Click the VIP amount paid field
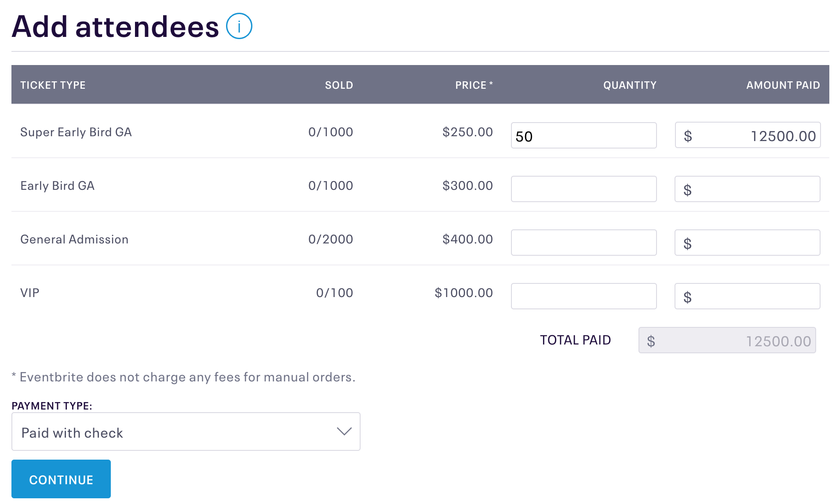 [x=748, y=296]
